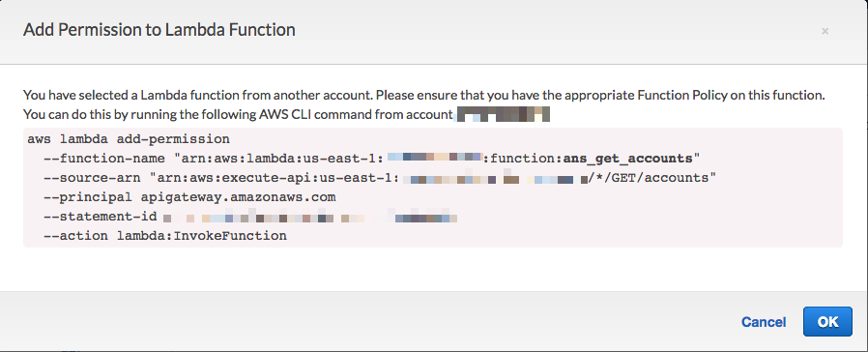Click the 'Add Permission to Lambda Function' title
Viewport: 868px width, 352px height.
tap(159, 29)
